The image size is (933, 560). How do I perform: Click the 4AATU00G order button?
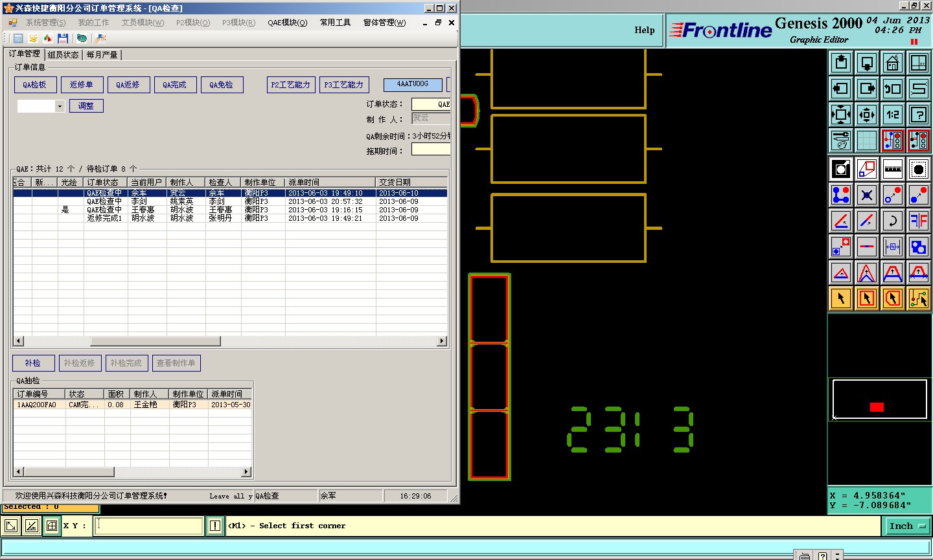point(413,84)
